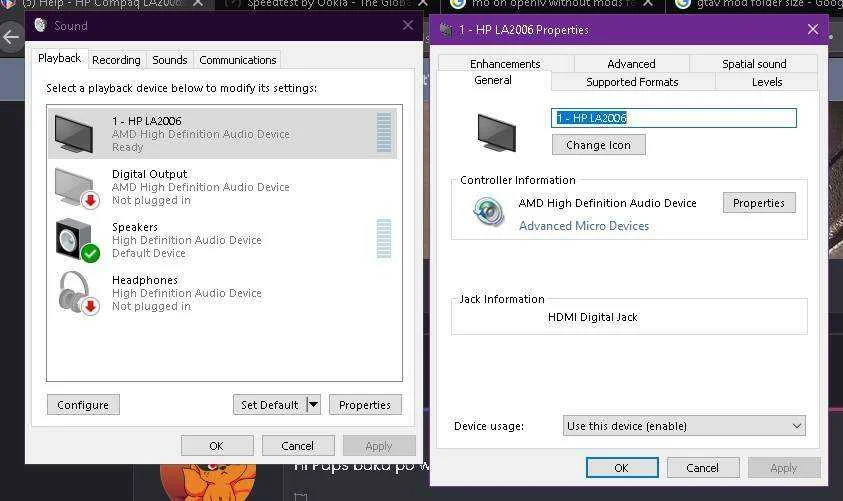Click Apply in the Sound dialog
Image resolution: width=843 pixels, height=501 pixels.
[379, 446]
